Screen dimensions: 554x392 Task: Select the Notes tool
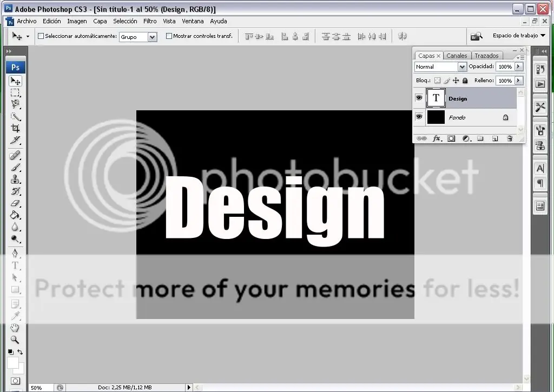pyautogui.click(x=15, y=304)
